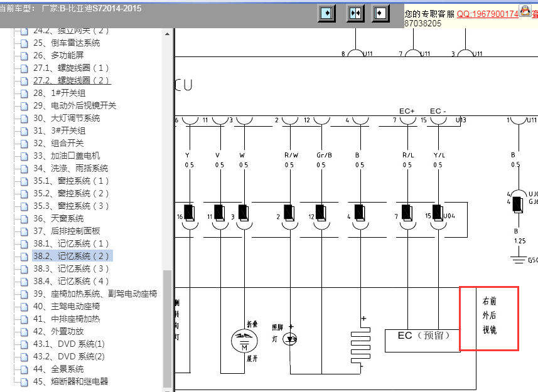Open 40、主驾电动座椅 diagram

point(67,306)
